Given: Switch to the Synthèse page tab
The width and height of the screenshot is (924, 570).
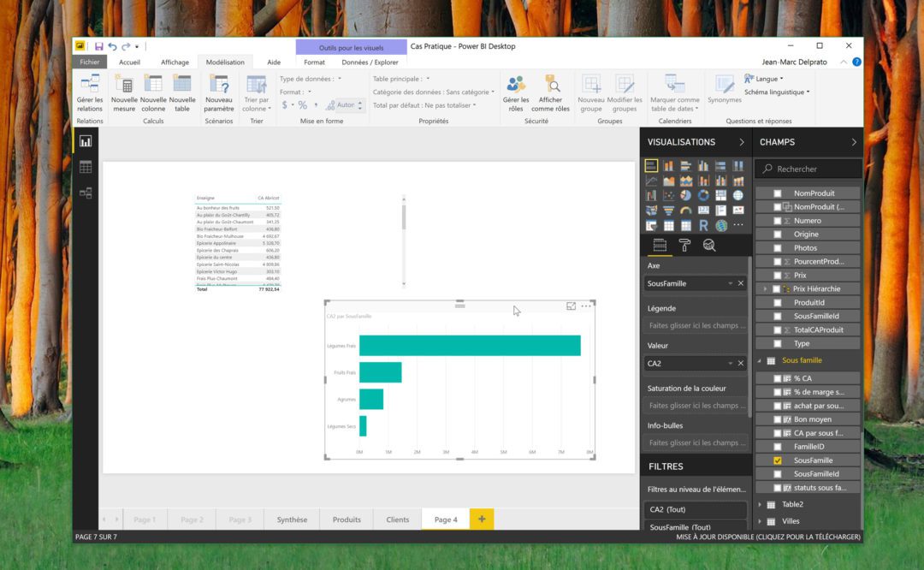Looking at the screenshot, I should tap(292, 520).
